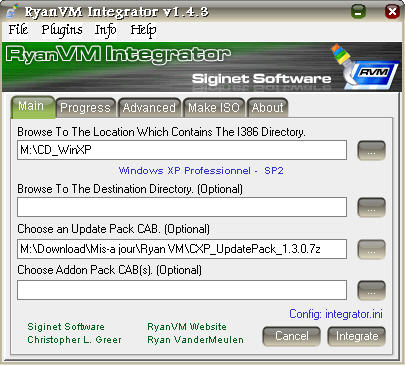Switch to the Progress tab
Viewport: 405px width, 366px height.
[x=85, y=108]
